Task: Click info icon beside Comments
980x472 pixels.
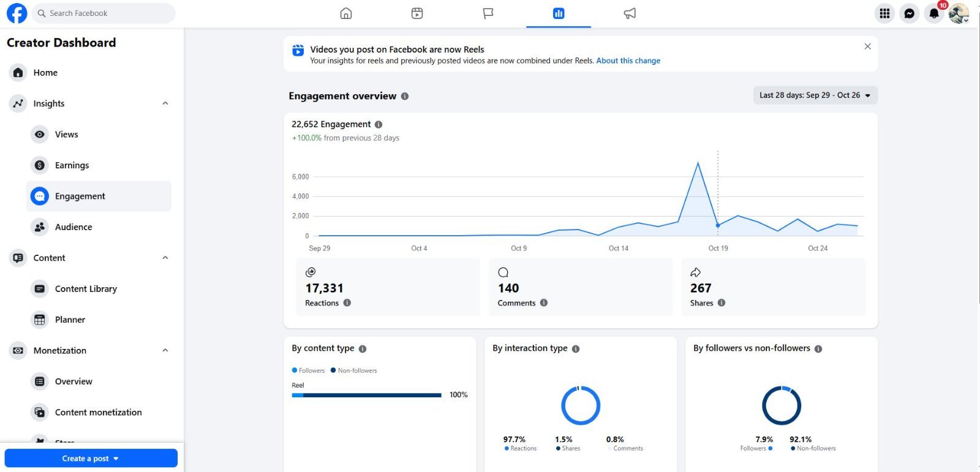Action: 544,303
